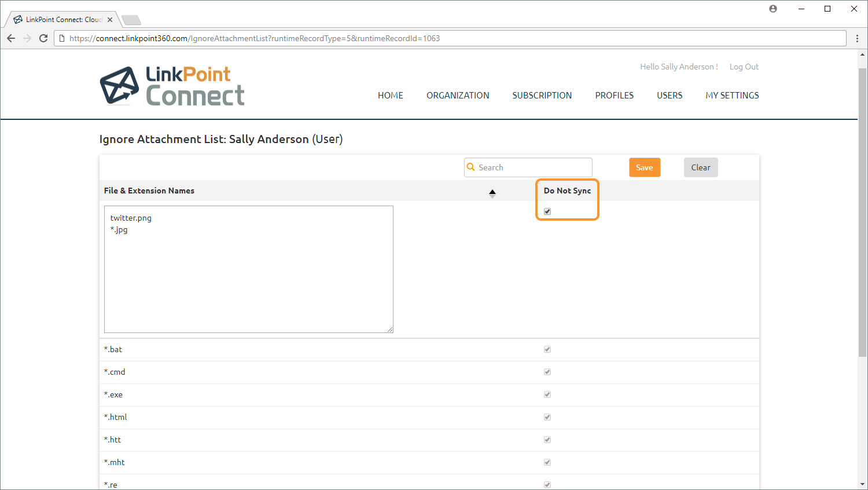Click the Clear button
The width and height of the screenshot is (868, 490).
tap(701, 167)
